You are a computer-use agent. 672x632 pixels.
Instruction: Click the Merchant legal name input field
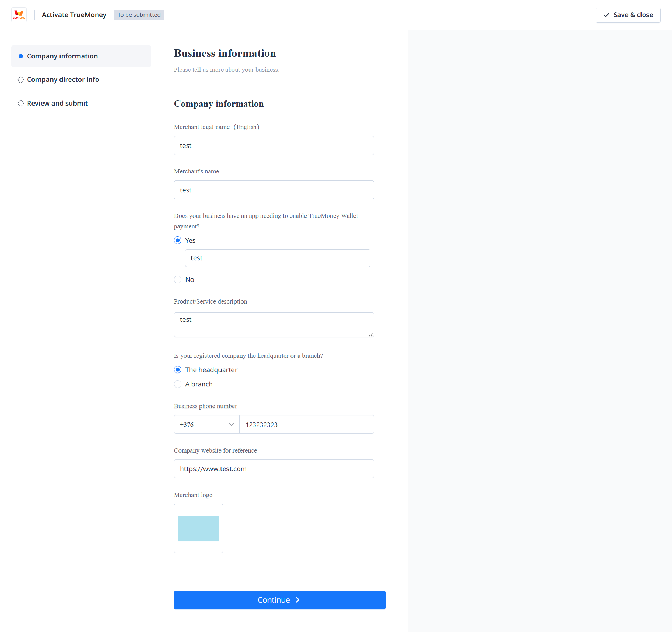tap(274, 145)
